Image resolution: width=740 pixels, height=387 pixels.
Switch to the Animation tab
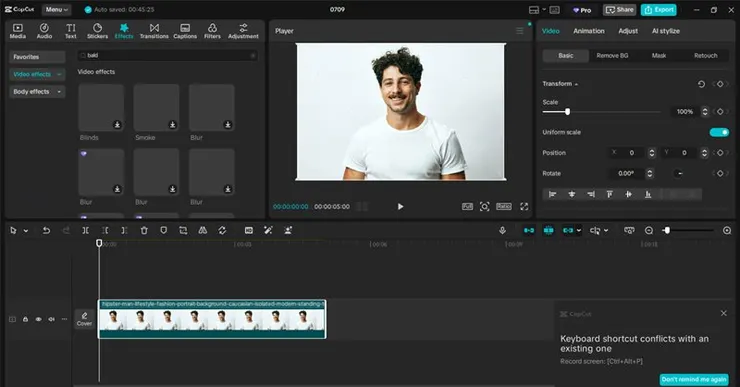pos(589,31)
